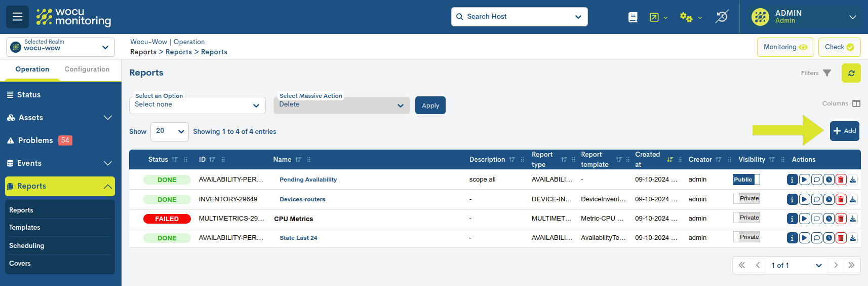Refresh the reports list with yellow button
This screenshot has width=868, height=286.
pos(851,73)
